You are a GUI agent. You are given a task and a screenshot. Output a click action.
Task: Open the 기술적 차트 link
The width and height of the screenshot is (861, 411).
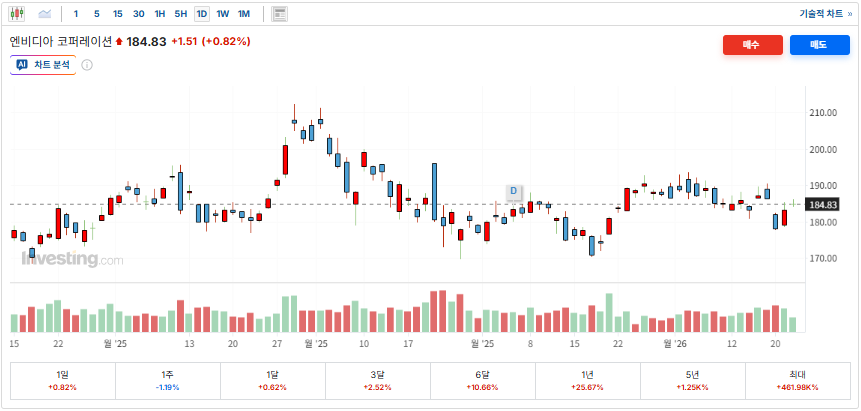coord(825,14)
